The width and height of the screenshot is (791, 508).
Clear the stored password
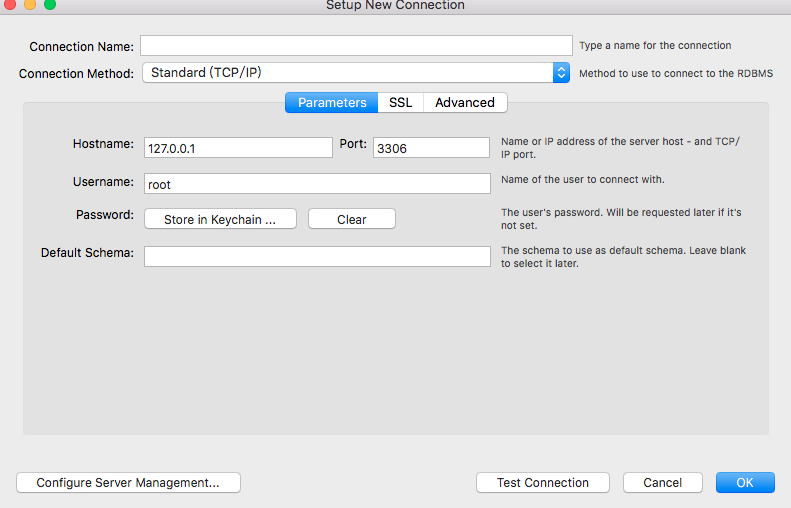click(x=352, y=219)
